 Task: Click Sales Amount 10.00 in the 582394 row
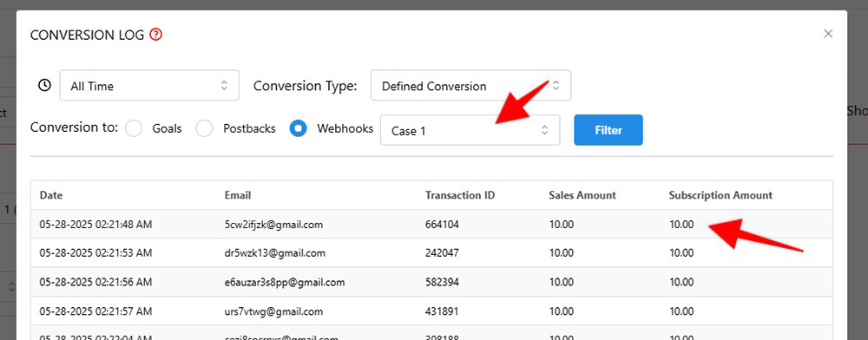[x=561, y=283]
